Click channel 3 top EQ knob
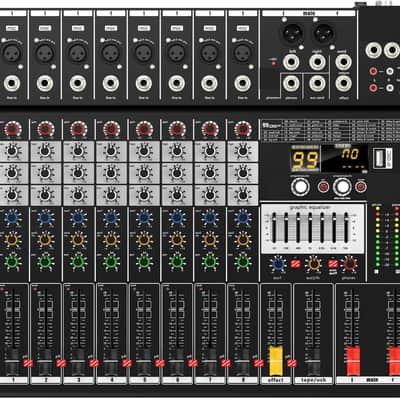 pos(78,151)
